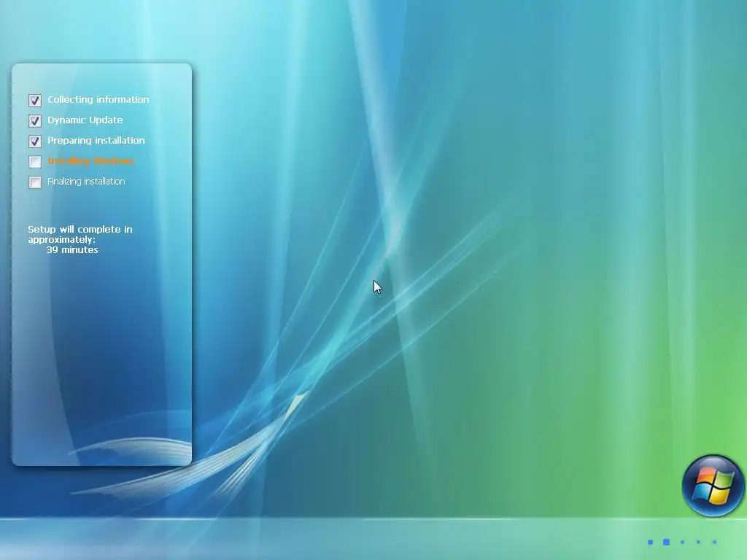Viewport: 747px width, 560px height.
Task: Click the 'Preparing installation' step label
Action: coord(96,141)
